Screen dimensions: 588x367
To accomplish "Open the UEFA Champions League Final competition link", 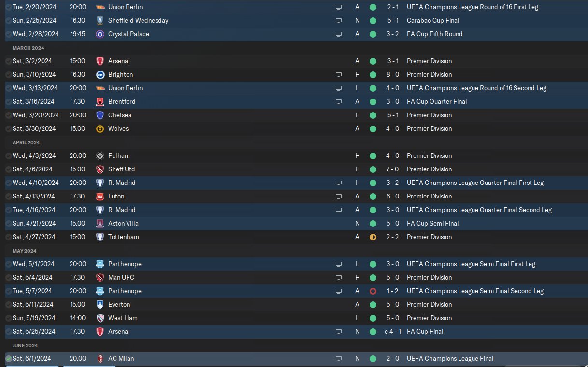I will pyautogui.click(x=450, y=359).
